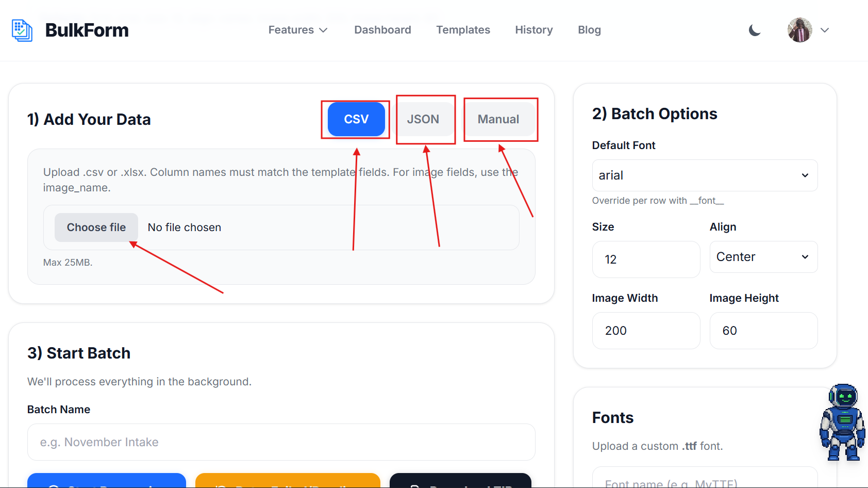Go to the Dashboard page

click(x=382, y=30)
